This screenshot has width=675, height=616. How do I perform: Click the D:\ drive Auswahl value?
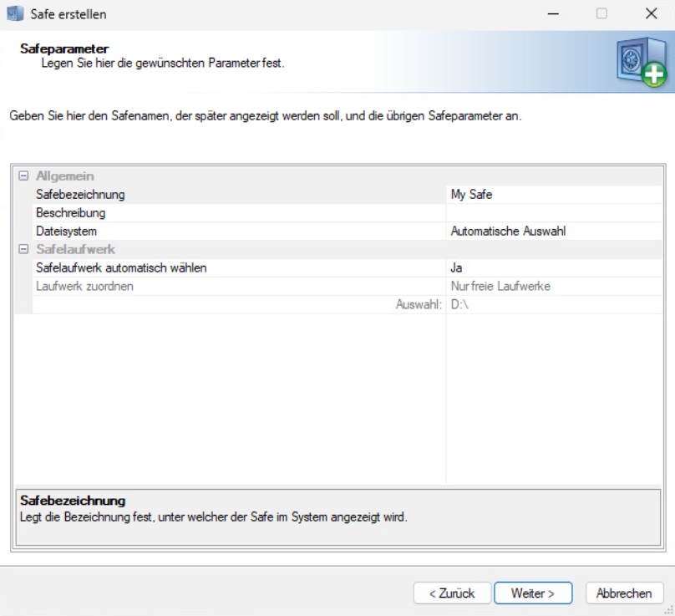[551, 305]
